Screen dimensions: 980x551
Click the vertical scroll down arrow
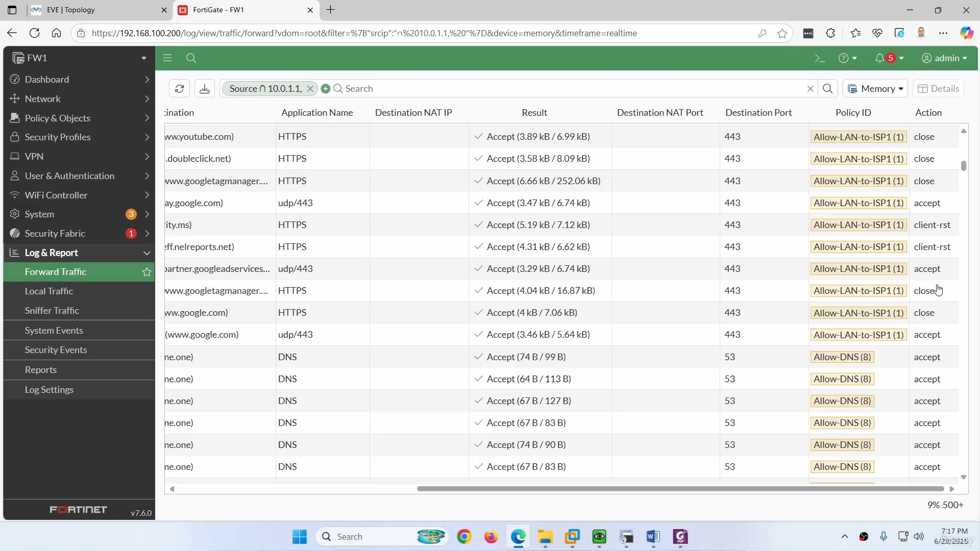point(964,478)
